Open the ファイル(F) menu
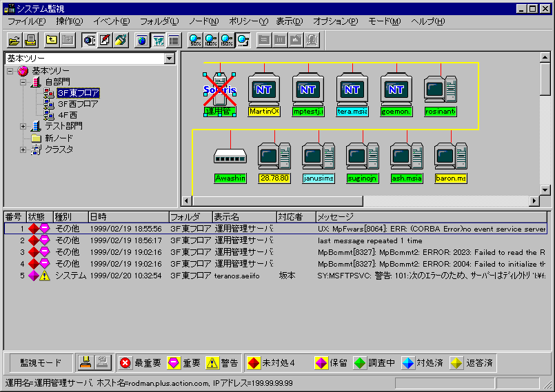555x392 pixels. [x=27, y=21]
